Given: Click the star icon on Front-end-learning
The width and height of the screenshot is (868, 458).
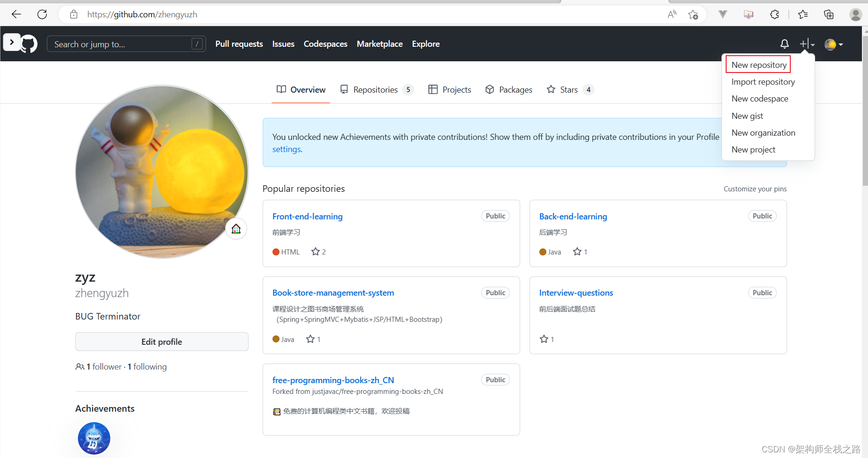Looking at the screenshot, I should (316, 252).
